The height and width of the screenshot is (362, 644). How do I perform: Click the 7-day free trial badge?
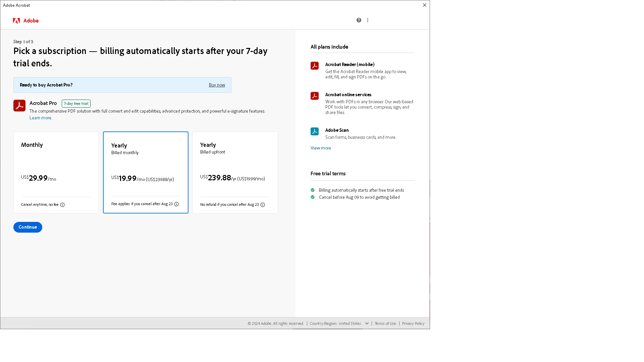pyautogui.click(x=76, y=104)
